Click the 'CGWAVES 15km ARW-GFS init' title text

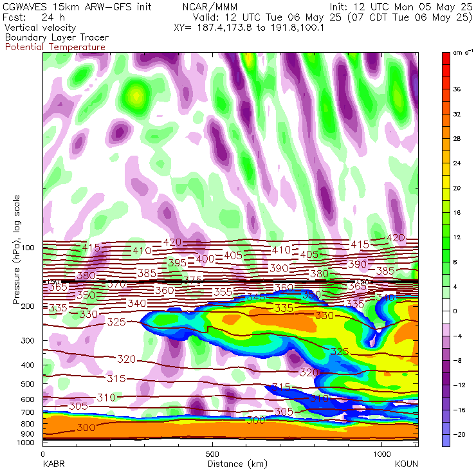(77, 6)
